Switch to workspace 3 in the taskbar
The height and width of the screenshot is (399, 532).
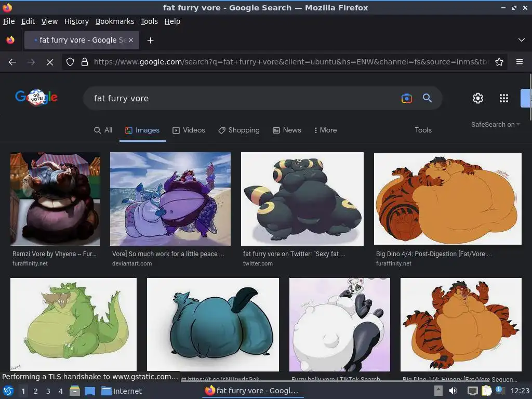(x=48, y=391)
